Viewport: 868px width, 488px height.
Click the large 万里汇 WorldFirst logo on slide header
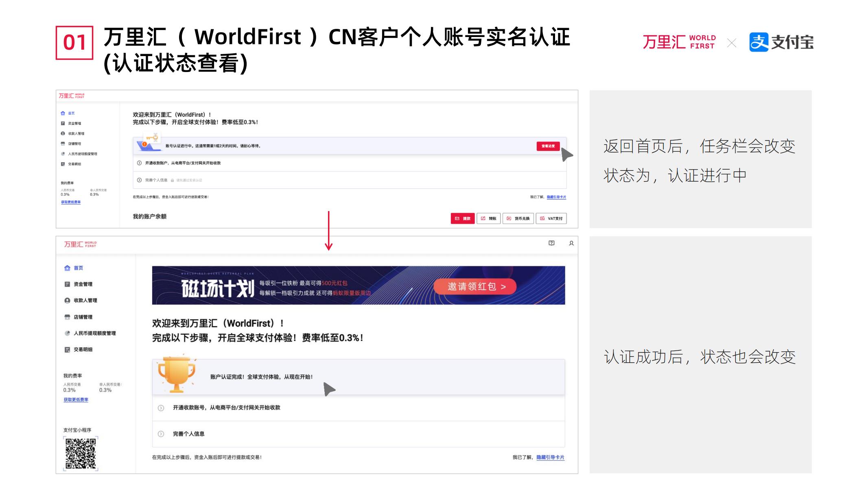679,42
